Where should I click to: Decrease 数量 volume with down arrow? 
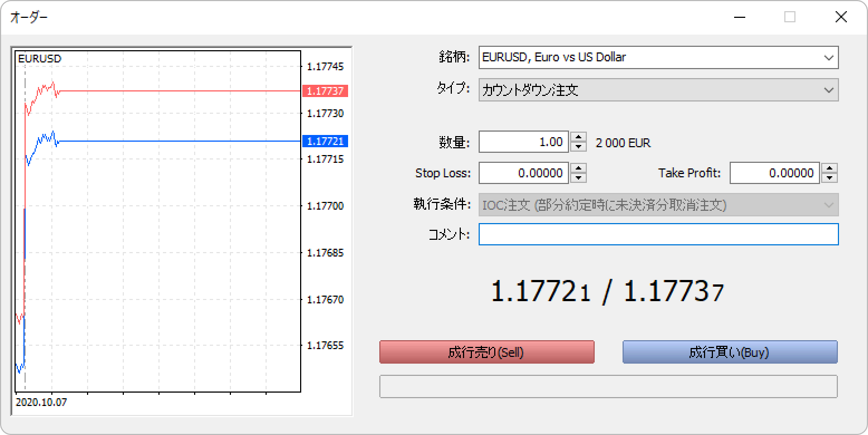[x=578, y=147]
